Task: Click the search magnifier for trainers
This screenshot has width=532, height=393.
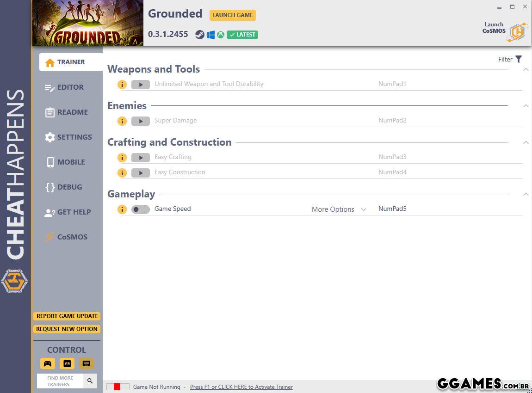Action: 90,381
